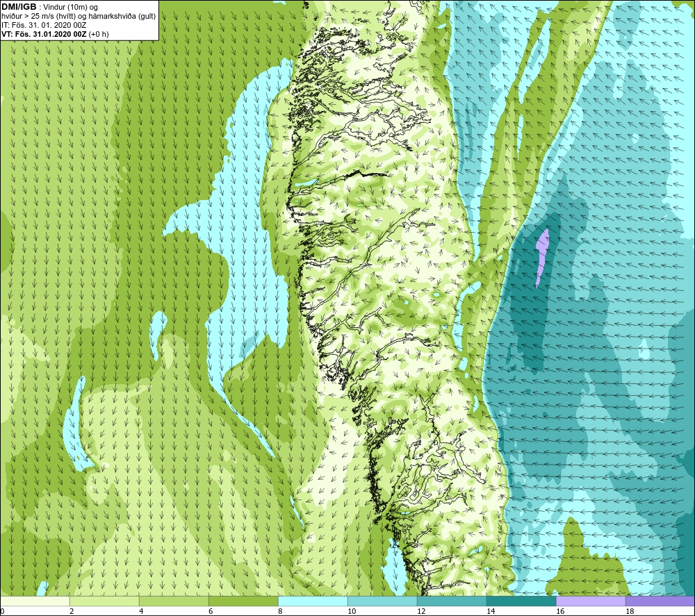Click the scale label '10'
This screenshot has width=695, height=616.
pos(352,611)
